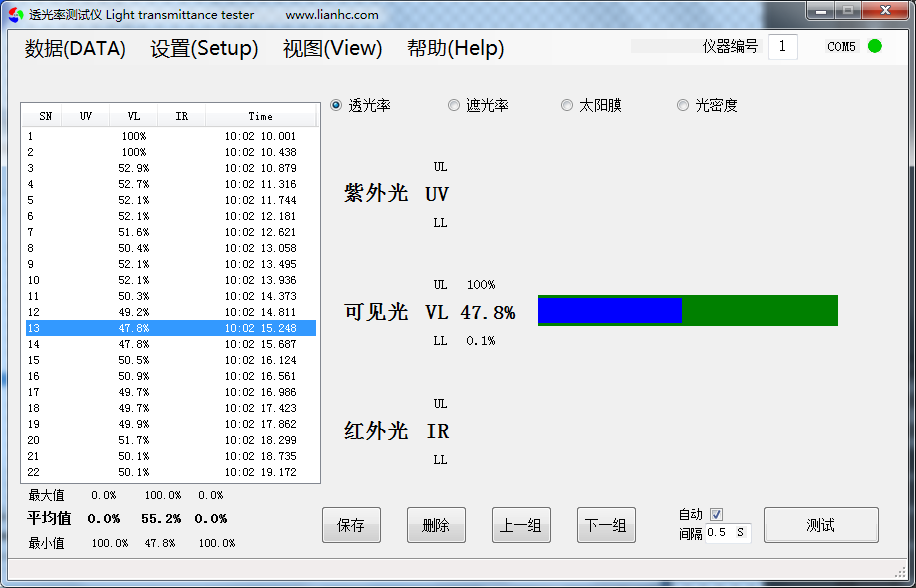Toggle the 自动 auto-test checkbox
Viewport: 916px width, 588px height.
pos(716,514)
